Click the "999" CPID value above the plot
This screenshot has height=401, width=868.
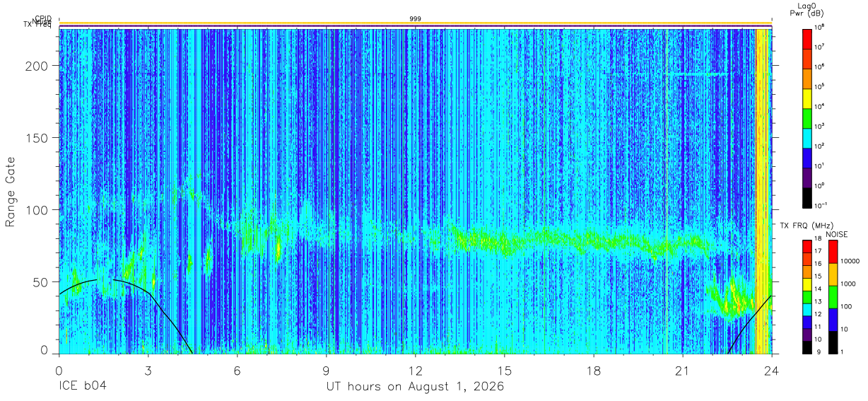coord(415,19)
